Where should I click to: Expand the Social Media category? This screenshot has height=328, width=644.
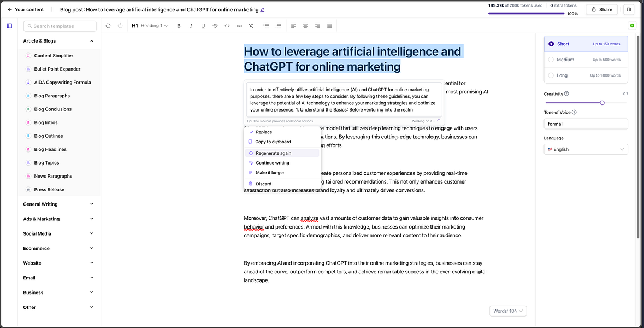(58, 233)
